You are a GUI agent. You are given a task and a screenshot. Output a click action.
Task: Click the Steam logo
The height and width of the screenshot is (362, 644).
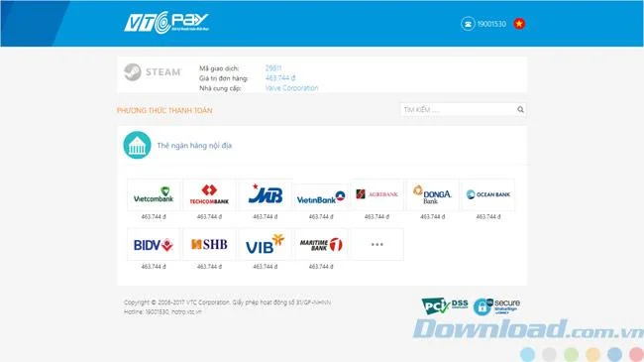click(x=153, y=72)
